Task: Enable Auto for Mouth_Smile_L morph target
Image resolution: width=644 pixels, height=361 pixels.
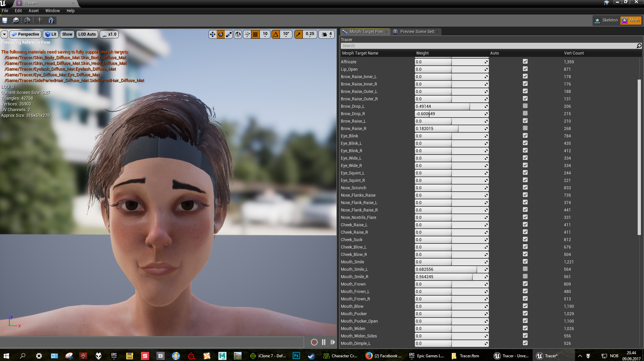Action: click(525, 269)
